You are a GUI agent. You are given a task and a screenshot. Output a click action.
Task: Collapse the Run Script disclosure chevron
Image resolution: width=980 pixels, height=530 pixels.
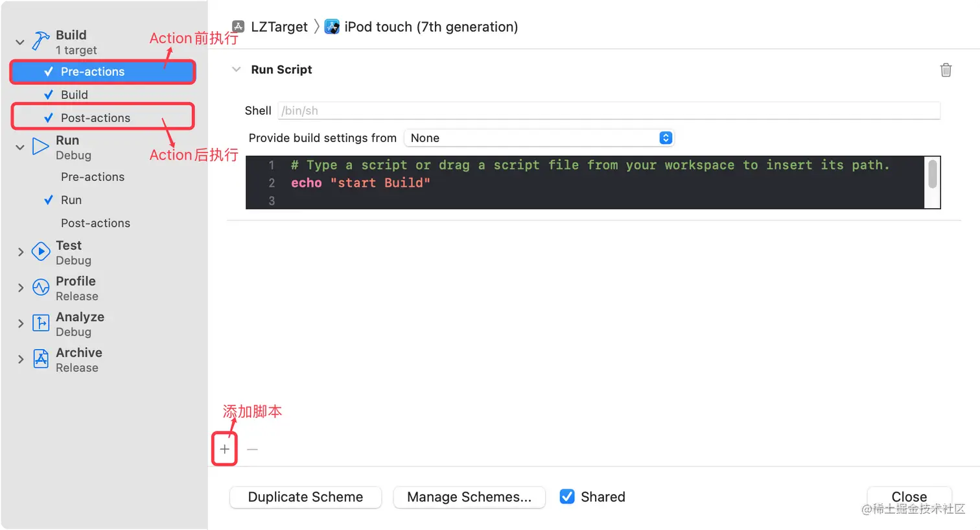click(237, 69)
